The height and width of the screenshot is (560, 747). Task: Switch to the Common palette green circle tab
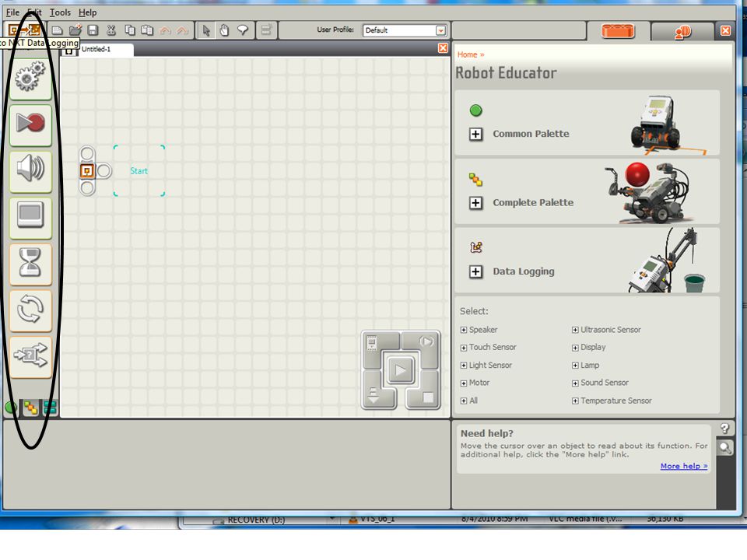pos(10,408)
